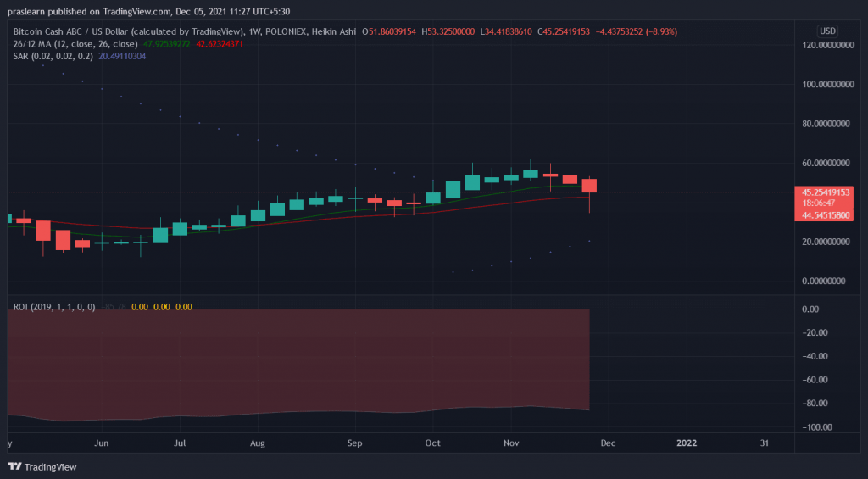Open the USD currency selector

click(x=826, y=31)
